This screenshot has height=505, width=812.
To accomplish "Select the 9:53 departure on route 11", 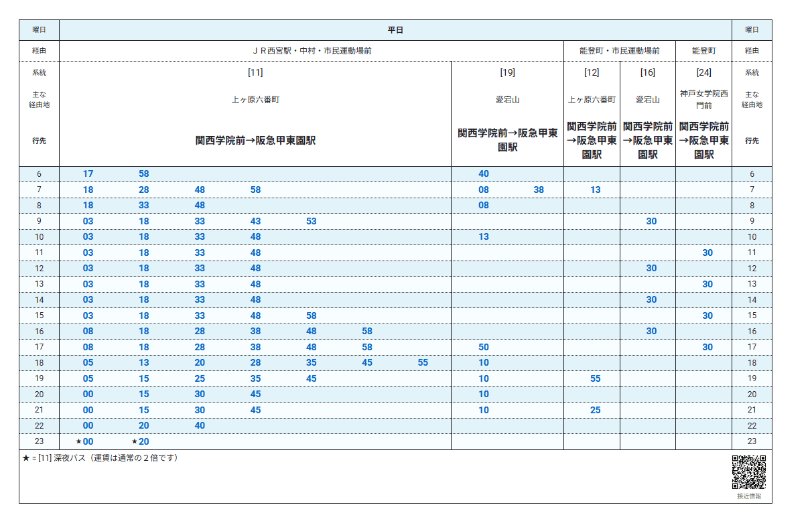I will click(311, 222).
